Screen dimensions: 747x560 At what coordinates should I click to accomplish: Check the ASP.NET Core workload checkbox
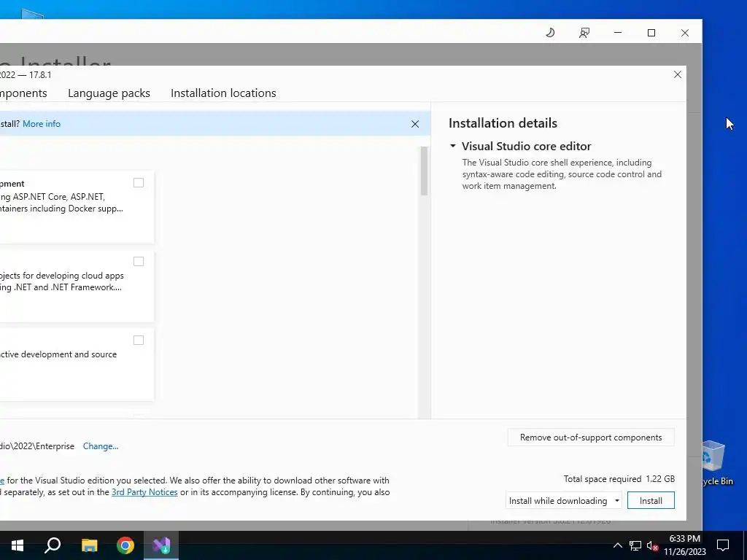[x=139, y=183]
